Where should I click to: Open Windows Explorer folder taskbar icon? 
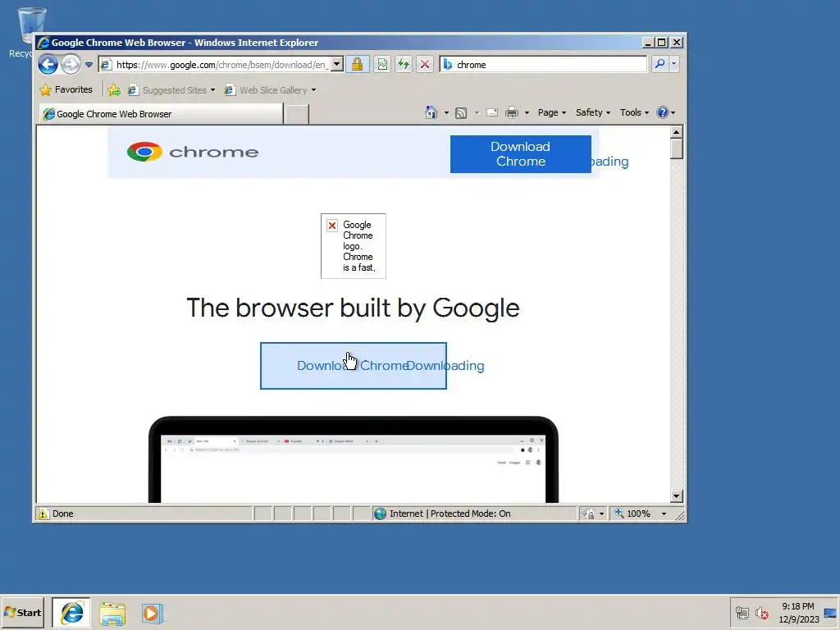(112, 614)
